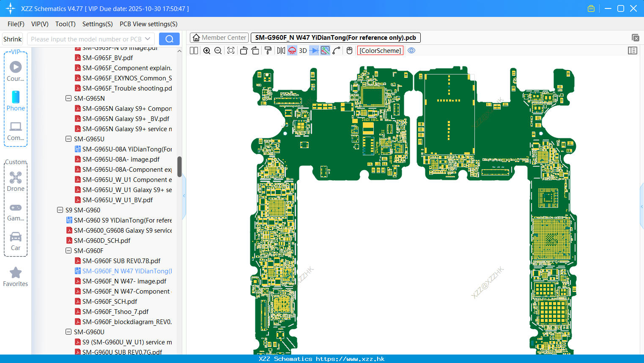Mirror-flip the PCB view
Image resolution: width=644 pixels, height=363 pixels.
[281, 50]
